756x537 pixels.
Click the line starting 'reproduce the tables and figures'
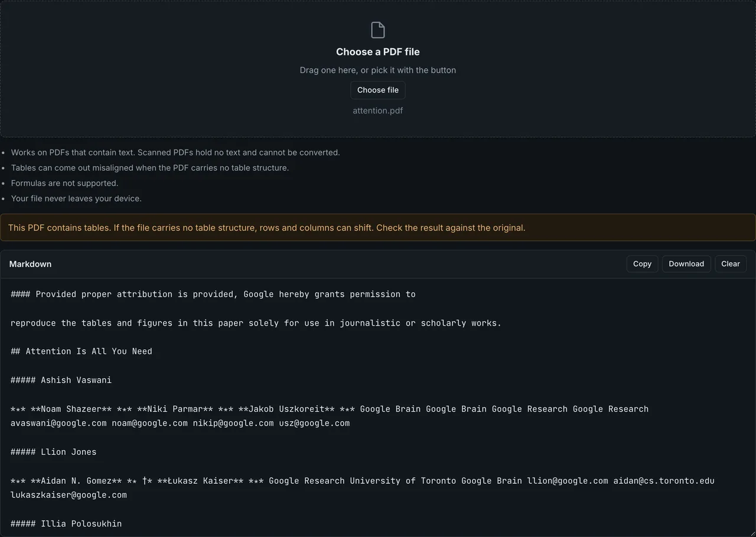pos(256,323)
